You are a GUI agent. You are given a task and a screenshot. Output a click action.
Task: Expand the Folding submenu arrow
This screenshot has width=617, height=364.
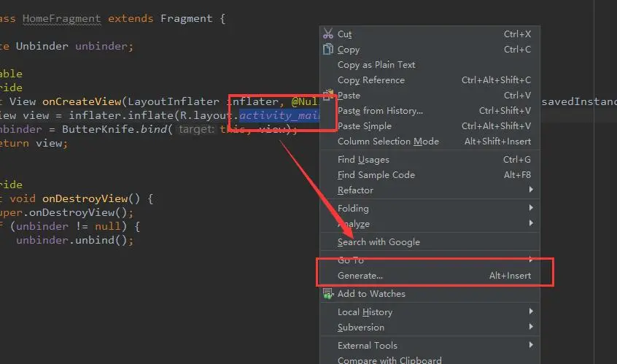pyautogui.click(x=531, y=208)
